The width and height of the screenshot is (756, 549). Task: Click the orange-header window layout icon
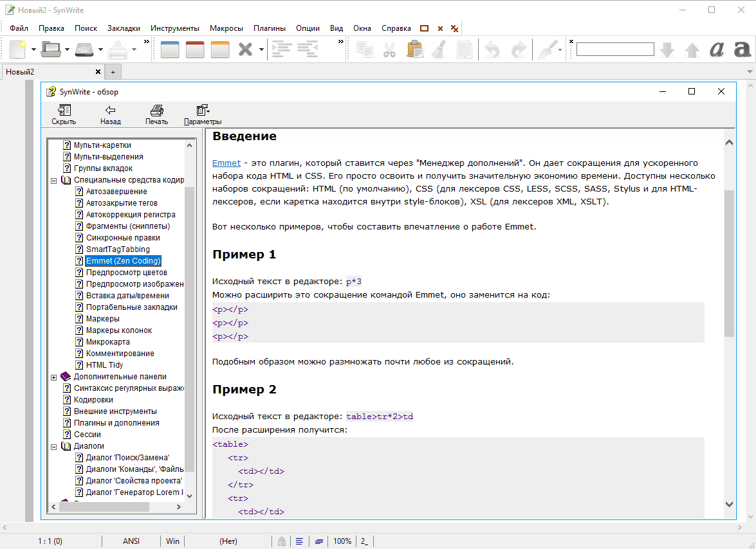click(x=220, y=49)
